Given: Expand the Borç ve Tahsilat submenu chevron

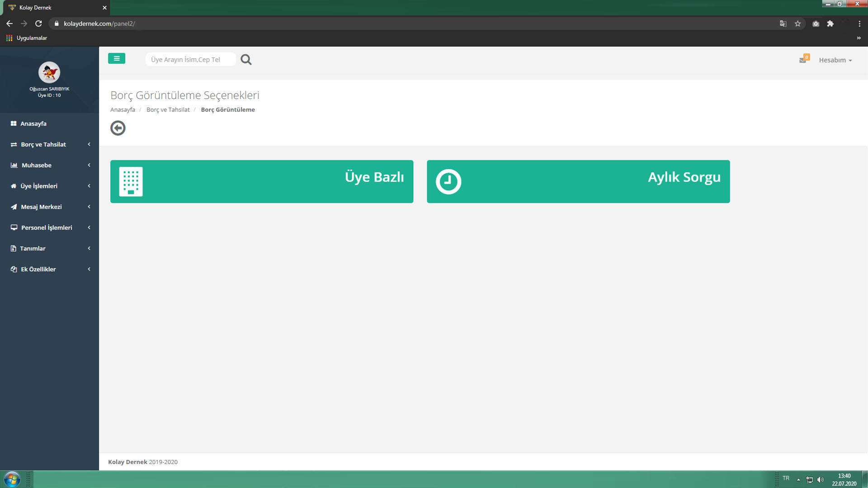Looking at the screenshot, I should click(89, 145).
